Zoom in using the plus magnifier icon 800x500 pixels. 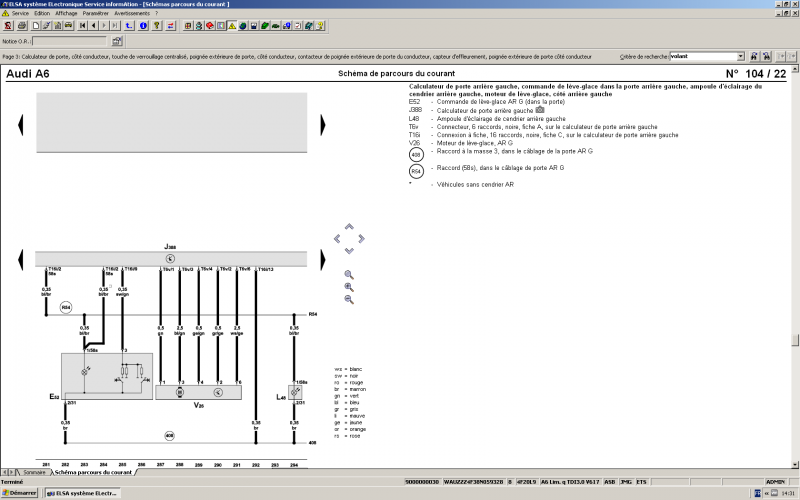click(349, 287)
